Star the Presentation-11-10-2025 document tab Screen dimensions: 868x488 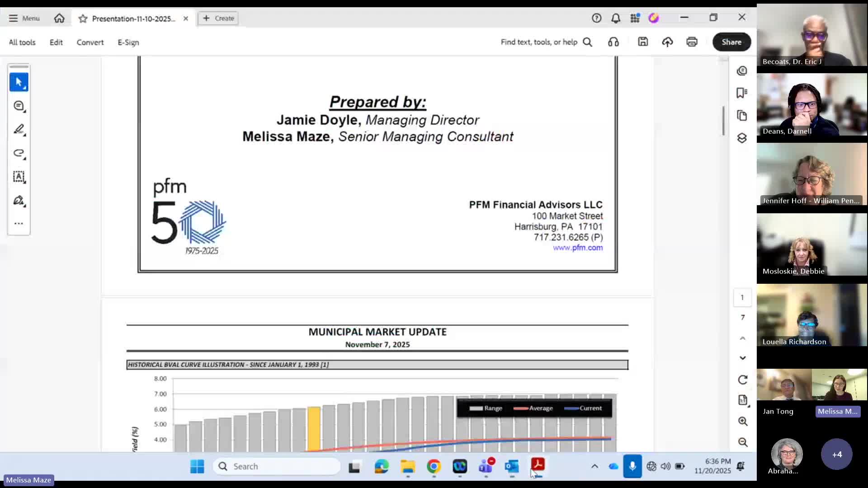click(83, 19)
